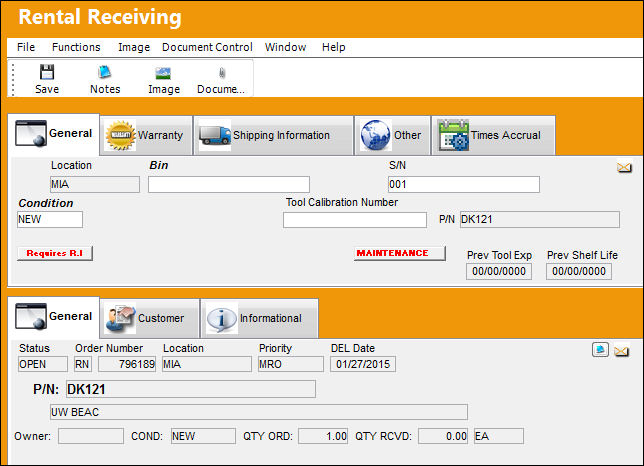
Task: Click the order Location field showing MIA
Action: point(207,364)
